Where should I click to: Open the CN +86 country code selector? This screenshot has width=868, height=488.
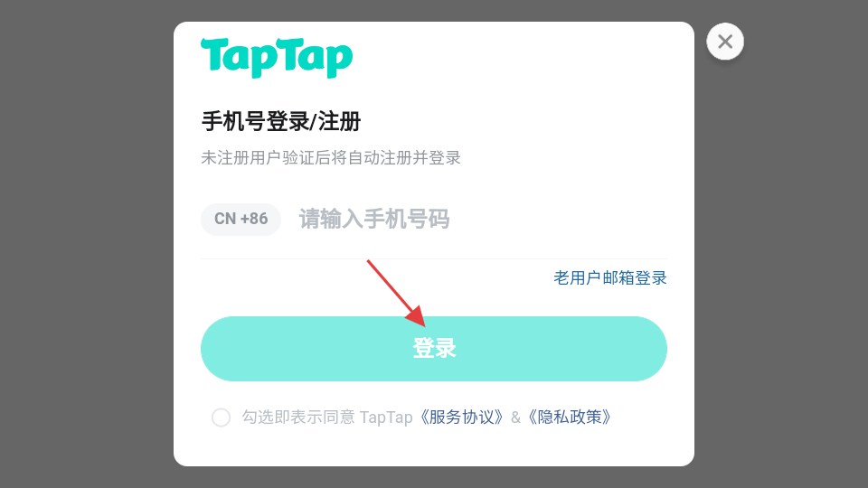[x=241, y=219]
